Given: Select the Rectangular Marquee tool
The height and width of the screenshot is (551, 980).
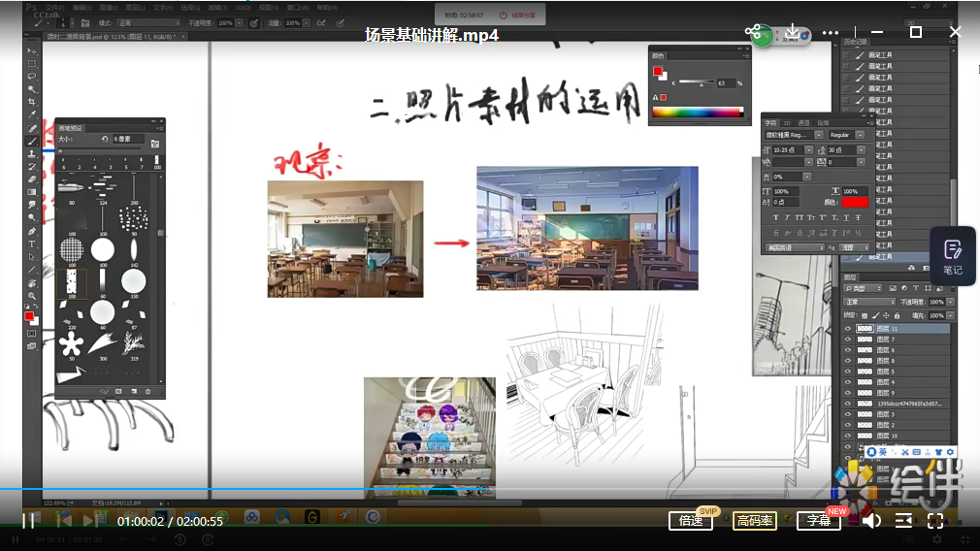Looking at the screenshot, I should [32, 63].
